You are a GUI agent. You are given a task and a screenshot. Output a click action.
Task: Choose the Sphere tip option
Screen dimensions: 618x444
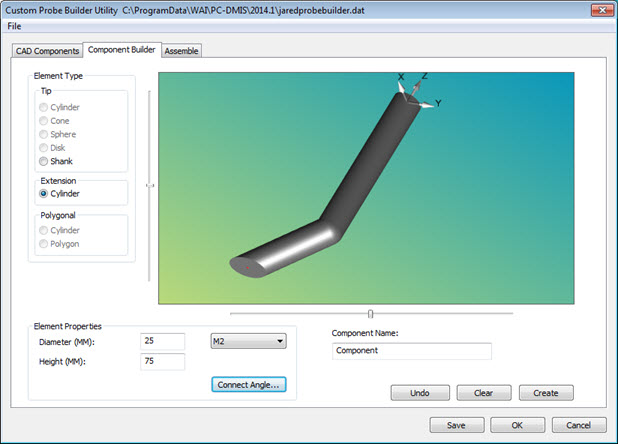coord(43,134)
